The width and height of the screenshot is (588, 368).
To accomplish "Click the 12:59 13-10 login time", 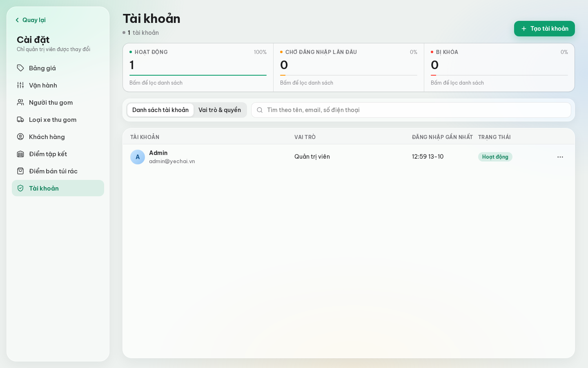I will click(x=428, y=157).
